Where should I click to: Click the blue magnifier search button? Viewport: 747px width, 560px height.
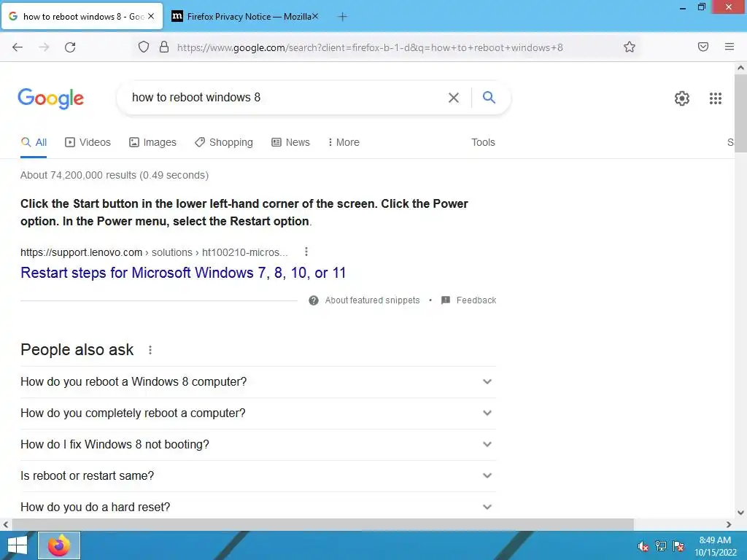[489, 97]
